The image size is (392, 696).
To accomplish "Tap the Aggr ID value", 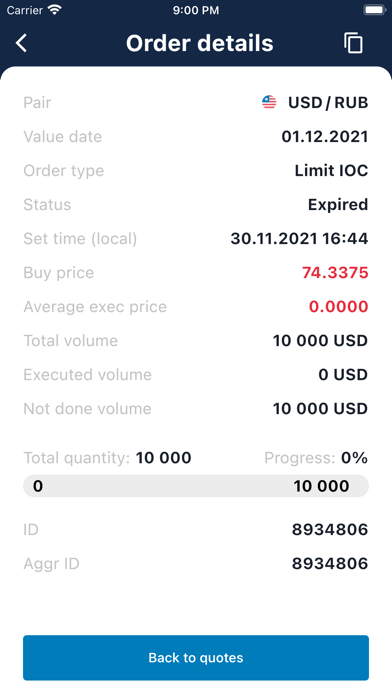I will click(330, 564).
